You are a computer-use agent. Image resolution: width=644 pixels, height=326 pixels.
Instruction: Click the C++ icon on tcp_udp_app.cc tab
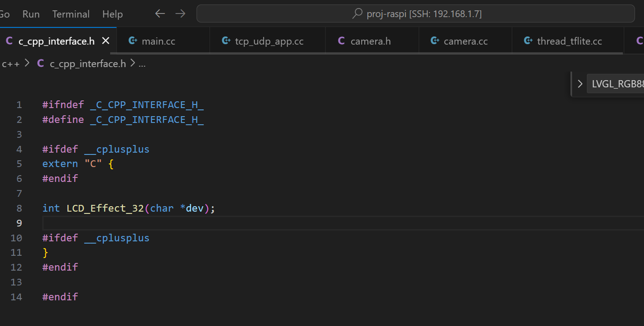tap(226, 41)
